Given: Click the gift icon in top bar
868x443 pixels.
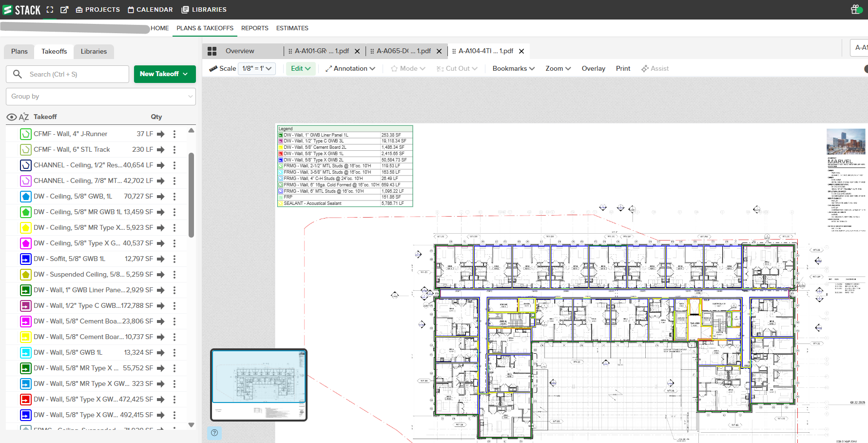Looking at the screenshot, I should pyautogui.click(x=856, y=10).
